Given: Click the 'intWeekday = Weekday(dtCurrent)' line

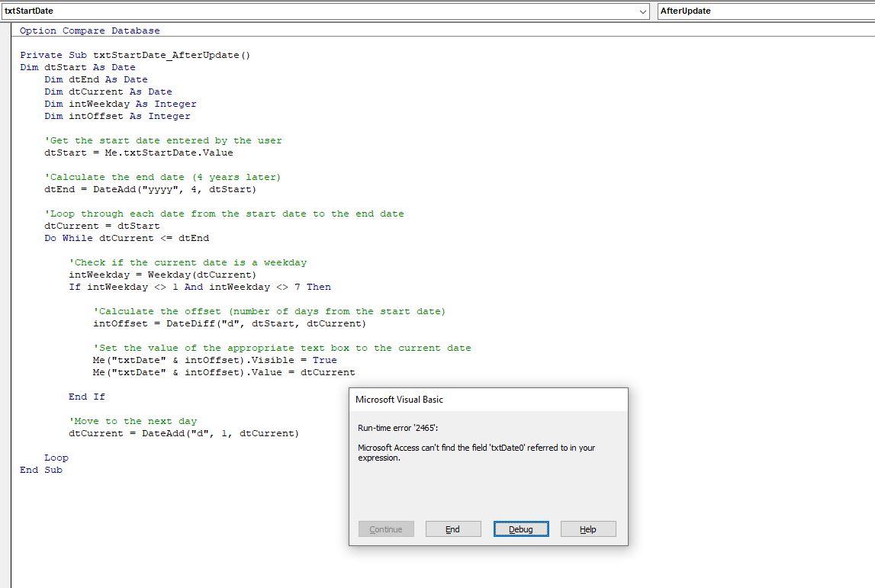Looking at the screenshot, I should coord(162,275).
